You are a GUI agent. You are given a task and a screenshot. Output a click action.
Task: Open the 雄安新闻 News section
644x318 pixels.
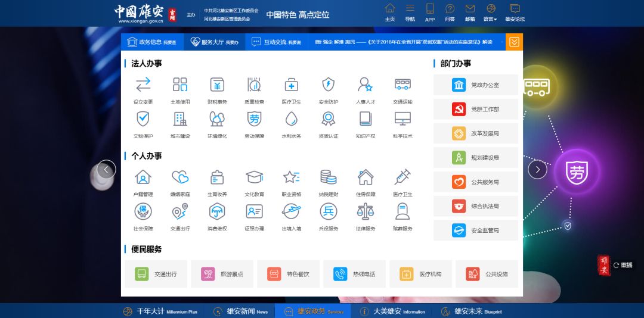(x=240, y=311)
